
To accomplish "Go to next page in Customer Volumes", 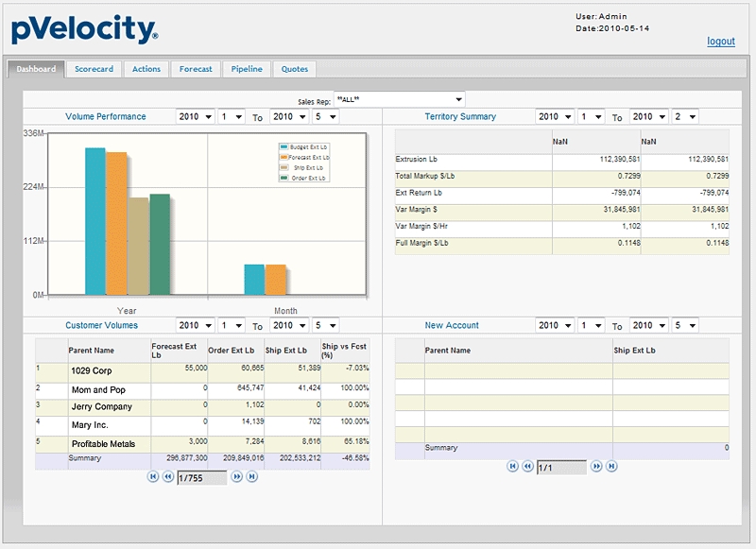I will [x=237, y=477].
